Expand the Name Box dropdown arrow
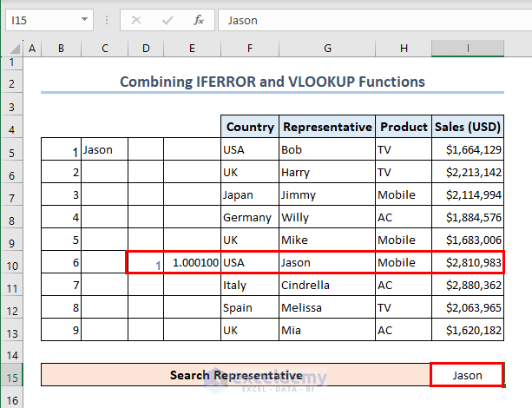 (x=84, y=20)
